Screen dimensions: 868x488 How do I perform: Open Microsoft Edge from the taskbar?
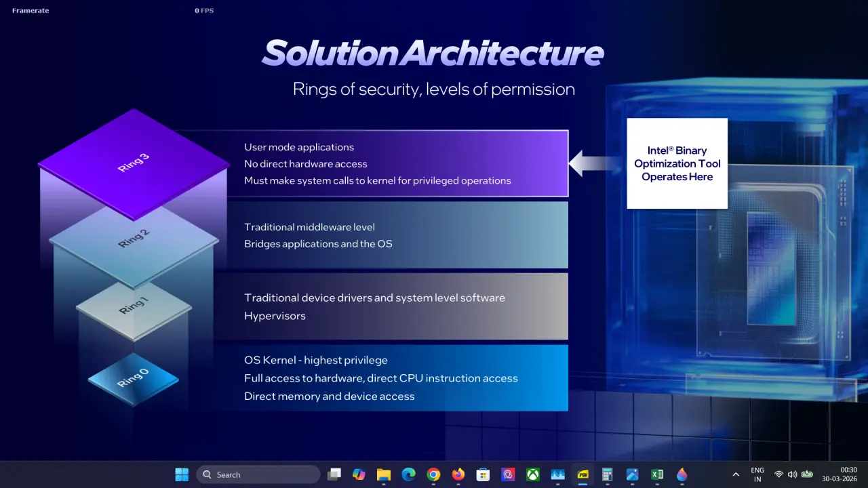[408, 474]
